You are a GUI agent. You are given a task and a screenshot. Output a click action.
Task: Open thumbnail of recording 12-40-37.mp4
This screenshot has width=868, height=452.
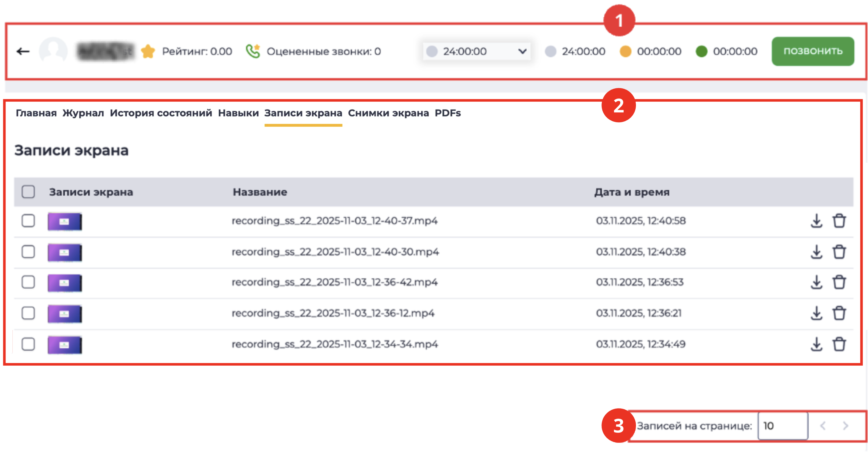coord(65,221)
